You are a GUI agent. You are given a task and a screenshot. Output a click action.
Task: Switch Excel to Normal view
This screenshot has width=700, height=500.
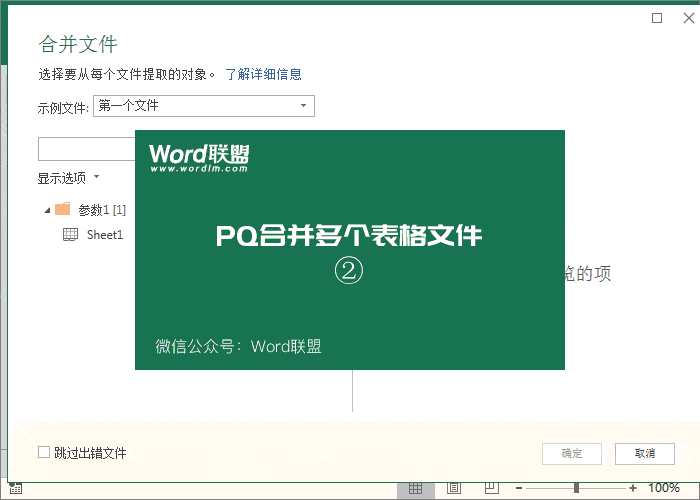416,489
